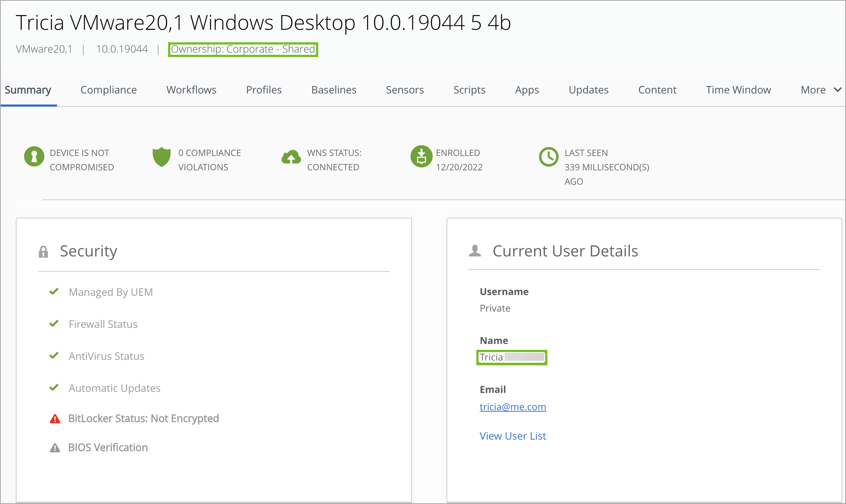Click the Email field label
The width and height of the screenshot is (846, 504).
(x=493, y=390)
